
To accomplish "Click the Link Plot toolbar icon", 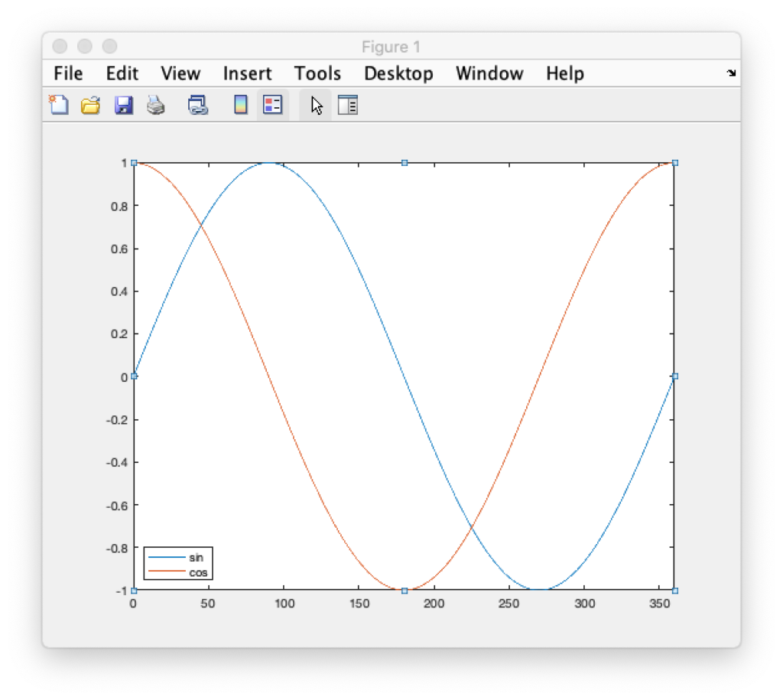I will [198, 105].
